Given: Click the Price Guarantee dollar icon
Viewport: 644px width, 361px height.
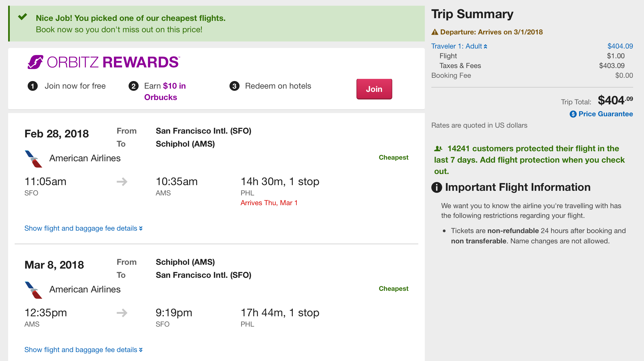Looking at the screenshot, I should (x=573, y=114).
